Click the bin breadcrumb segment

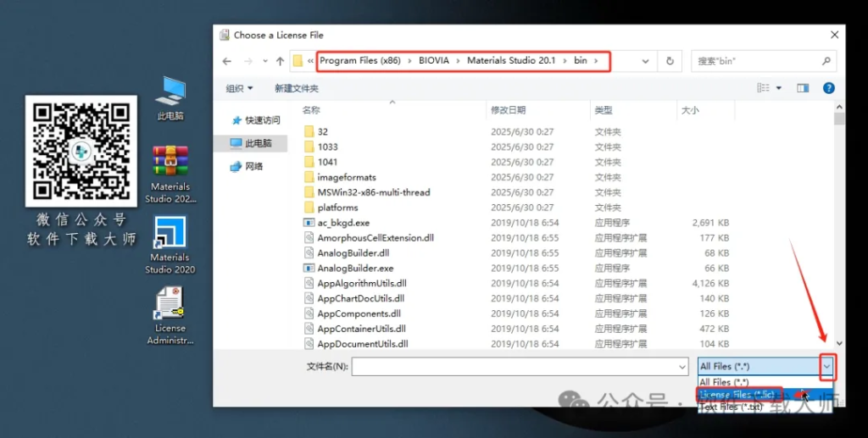580,61
